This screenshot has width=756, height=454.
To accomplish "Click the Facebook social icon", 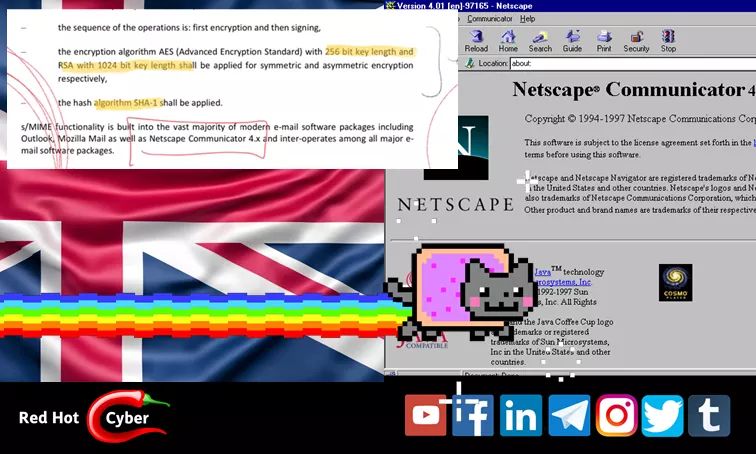I will pyautogui.click(x=473, y=415).
